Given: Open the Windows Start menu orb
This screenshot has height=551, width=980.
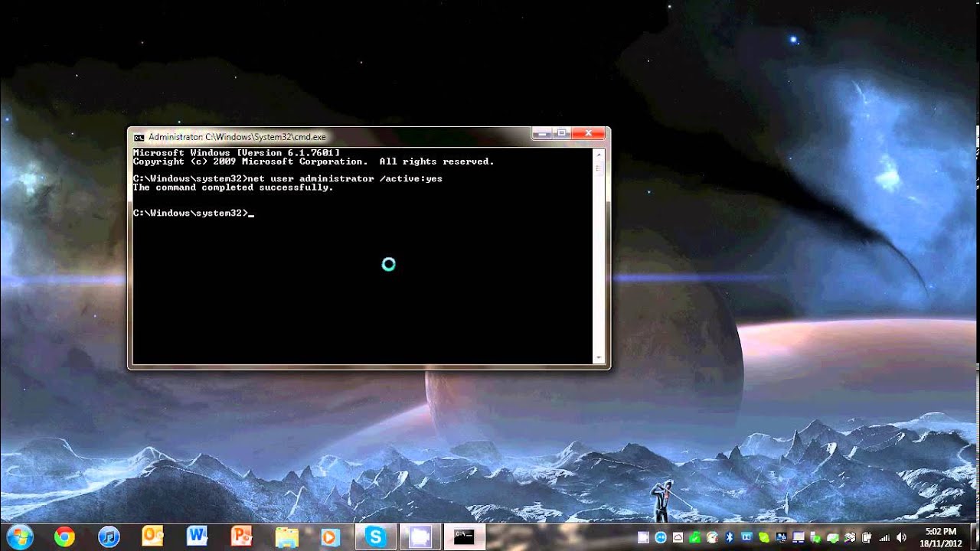Looking at the screenshot, I should 18,537.
